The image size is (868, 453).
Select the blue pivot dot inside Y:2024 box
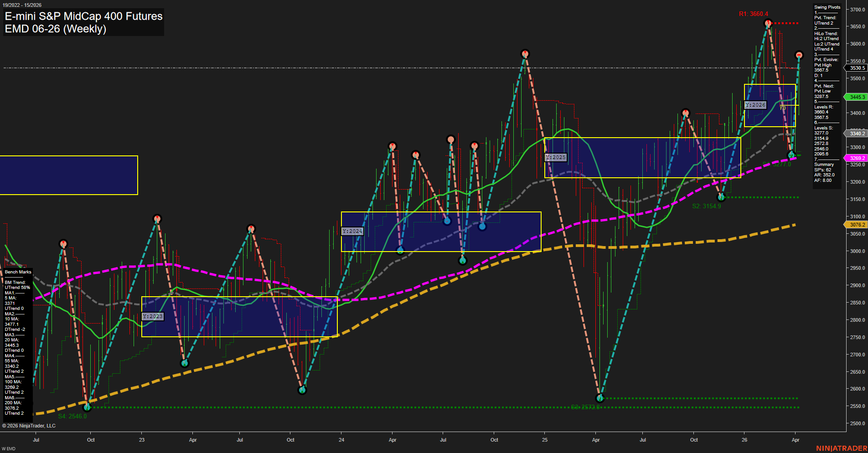[x=447, y=221]
